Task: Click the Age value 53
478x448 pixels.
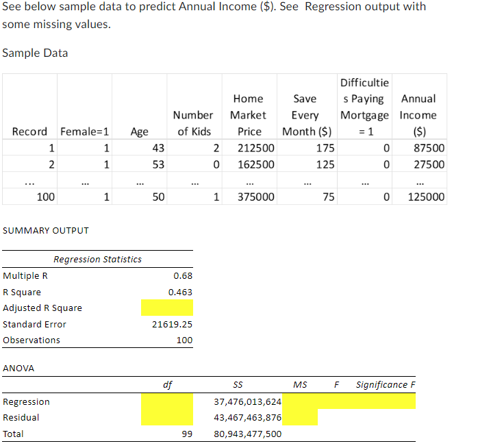Action: (158, 164)
